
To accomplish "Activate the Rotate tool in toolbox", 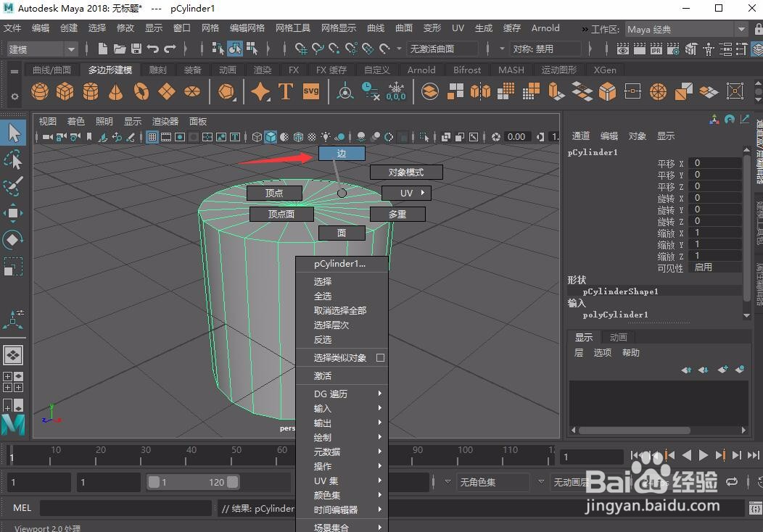I will tap(13, 240).
